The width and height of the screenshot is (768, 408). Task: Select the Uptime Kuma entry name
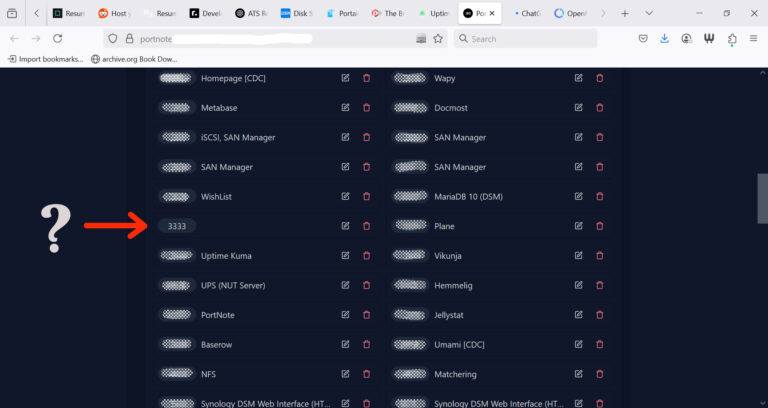[226, 256]
